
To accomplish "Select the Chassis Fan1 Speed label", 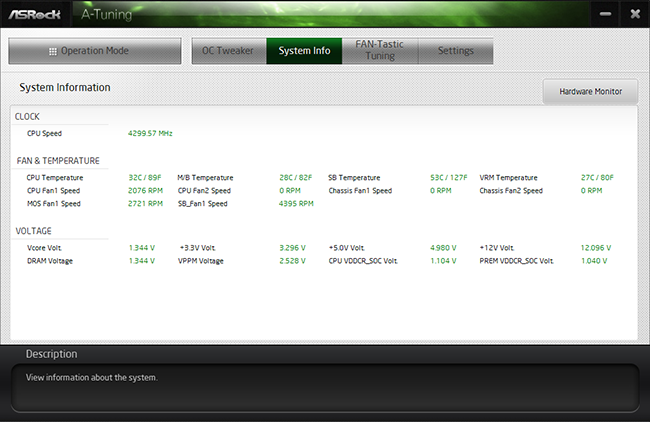I will (360, 191).
